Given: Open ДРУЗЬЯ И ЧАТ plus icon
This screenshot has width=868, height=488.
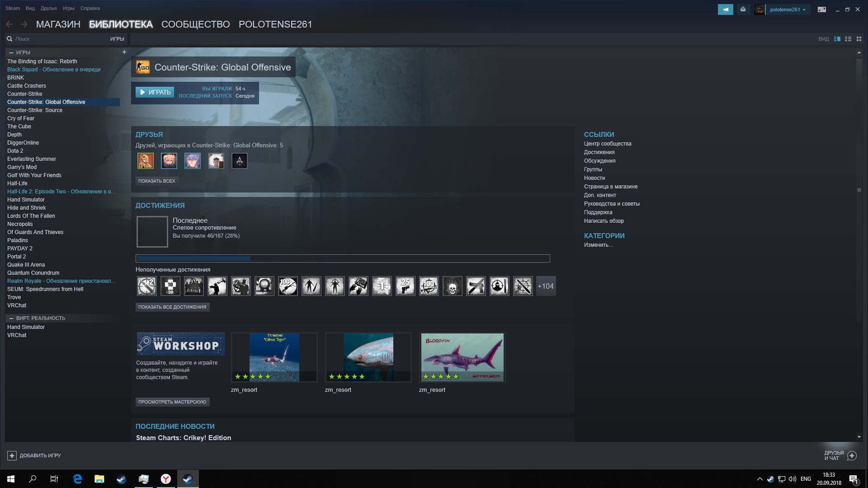Looking at the screenshot, I should [852, 455].
